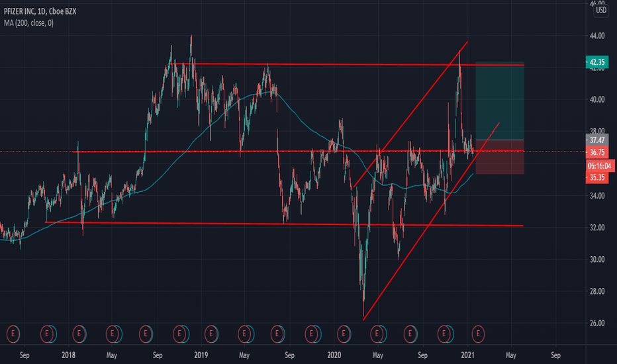
Task: Click the 2021 label on time axis
Action: [x=467, y=355]
